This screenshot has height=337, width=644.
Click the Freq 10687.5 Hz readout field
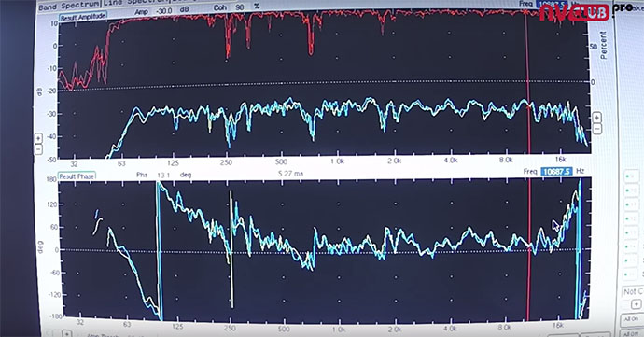[x=556, y=172]
